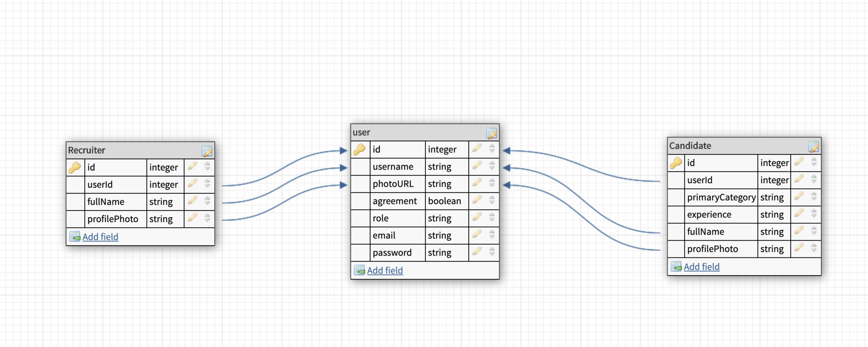Click pencil icon for user photoURL field
This screenshot has height=347, width=868.
pyautogui.click(x=477, y=183)
